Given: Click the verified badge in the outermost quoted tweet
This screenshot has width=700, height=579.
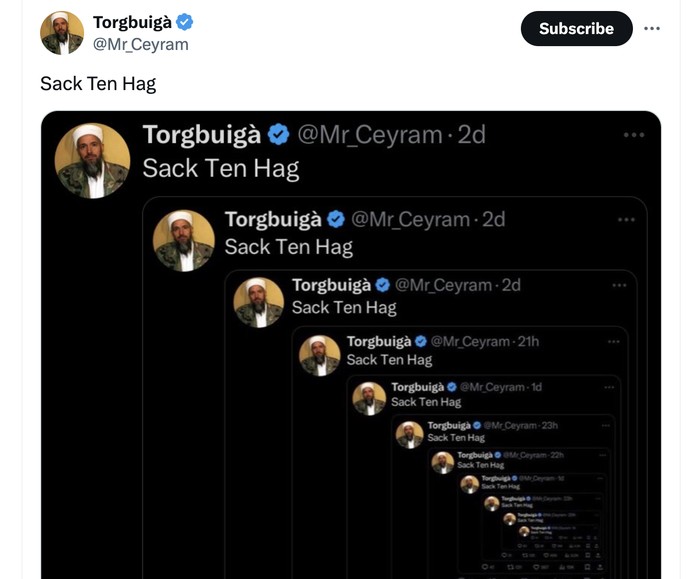Looking at the screenshot, I should pyautogui.click(x=279, y=135).
